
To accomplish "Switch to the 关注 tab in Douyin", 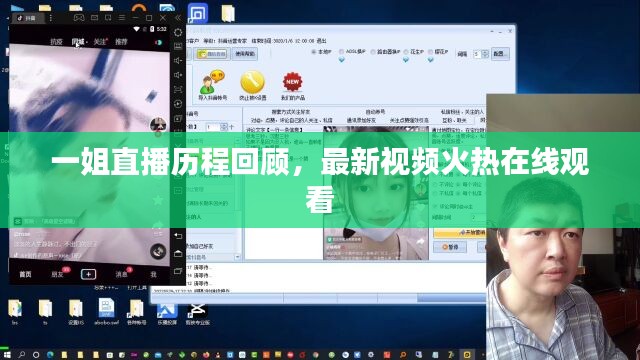I will point(100,42).
